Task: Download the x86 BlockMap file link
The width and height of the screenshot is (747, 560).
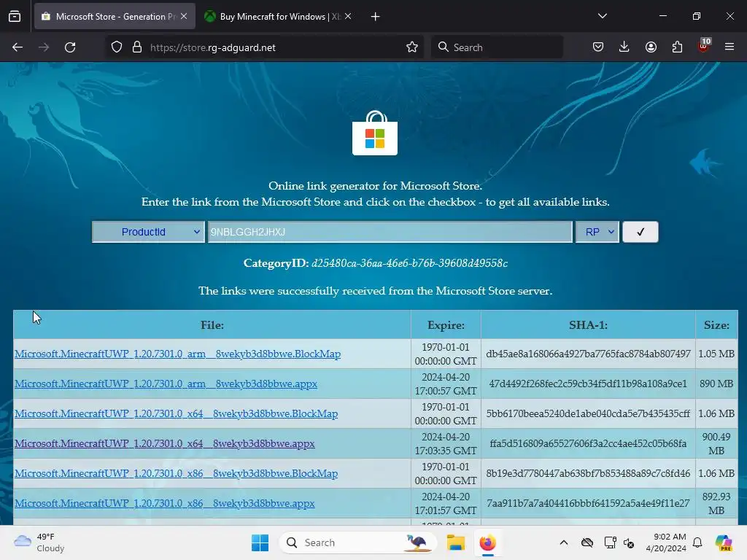Action: (x=177, y=473)
